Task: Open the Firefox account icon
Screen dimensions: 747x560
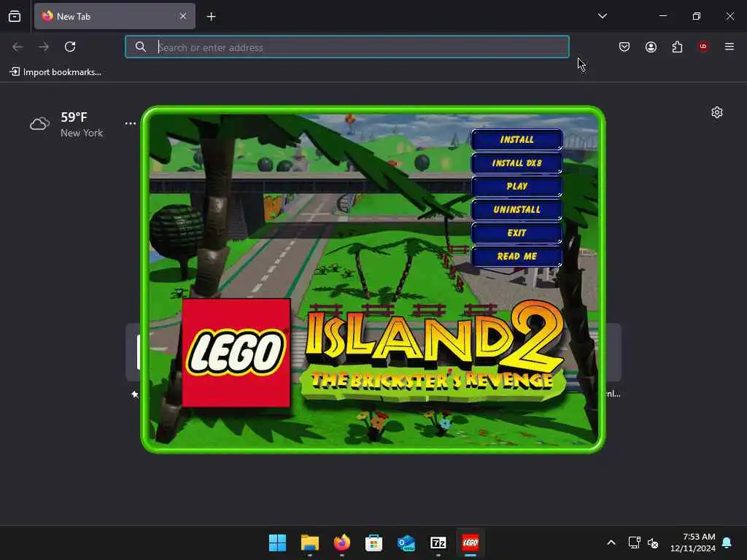Action: coord(651,47)
